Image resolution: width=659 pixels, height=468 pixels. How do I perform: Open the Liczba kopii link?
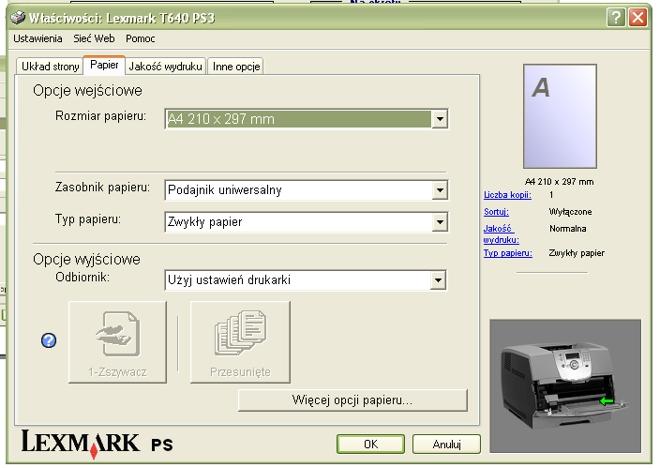click(x=507, y=195)
